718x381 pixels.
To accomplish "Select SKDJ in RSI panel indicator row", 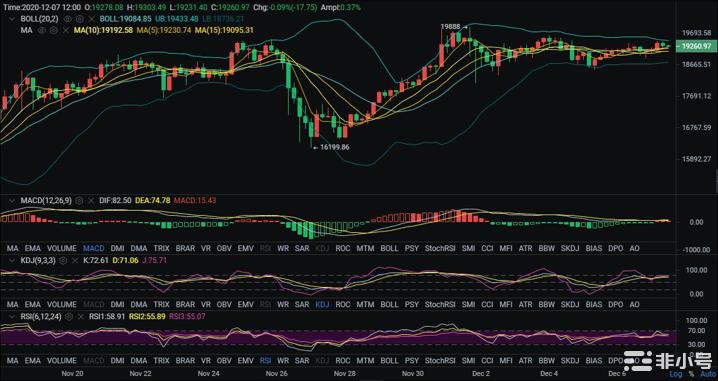I will click(570, 361).
